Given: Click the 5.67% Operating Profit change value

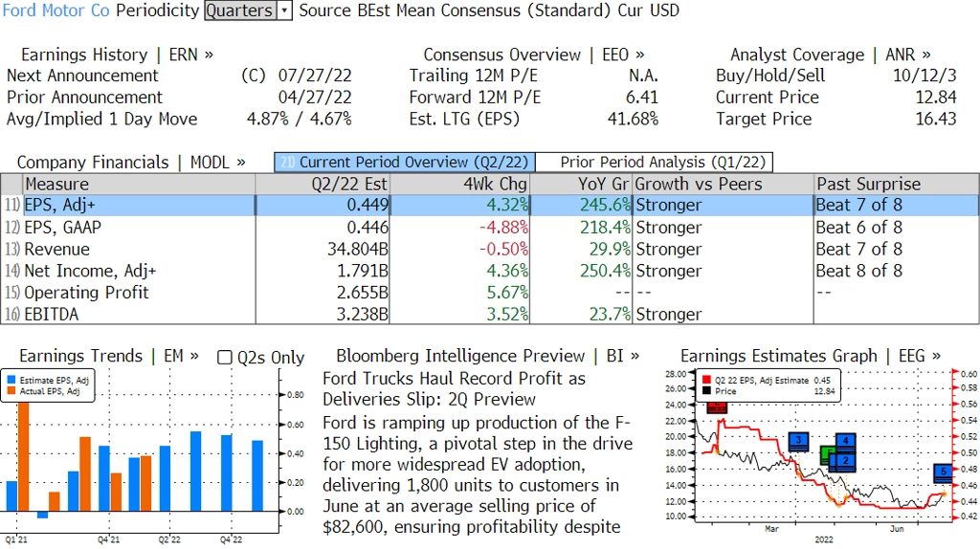Looking at the screenshot, I should click(507, 293).
